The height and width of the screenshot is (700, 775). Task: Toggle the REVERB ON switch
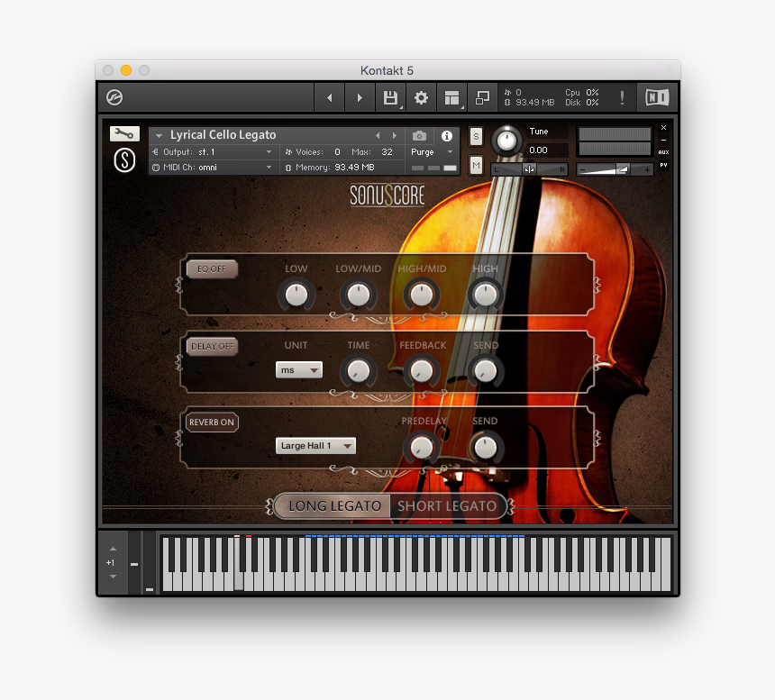pos(212,423)
